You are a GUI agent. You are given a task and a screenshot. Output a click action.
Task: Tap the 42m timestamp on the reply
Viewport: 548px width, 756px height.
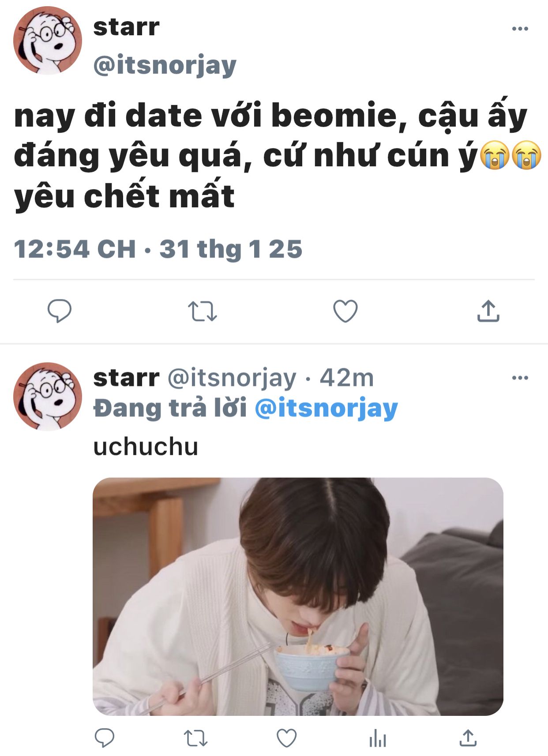point(346,378)
